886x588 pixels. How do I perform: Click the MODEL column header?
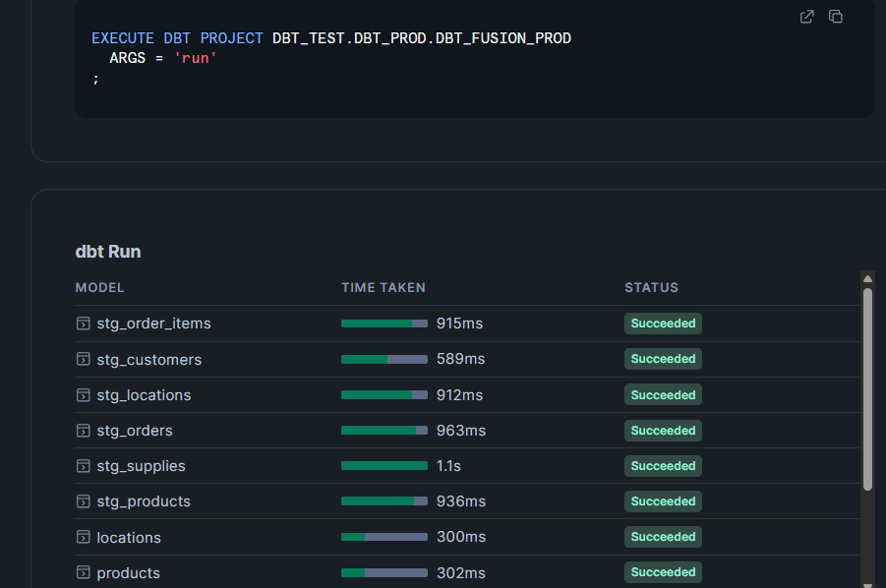[x=99, y=287]
